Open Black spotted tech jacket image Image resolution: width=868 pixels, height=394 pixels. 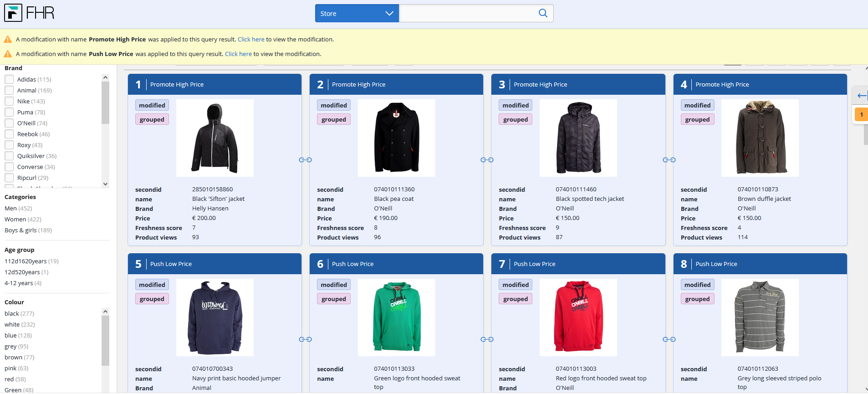coord(578,138)
